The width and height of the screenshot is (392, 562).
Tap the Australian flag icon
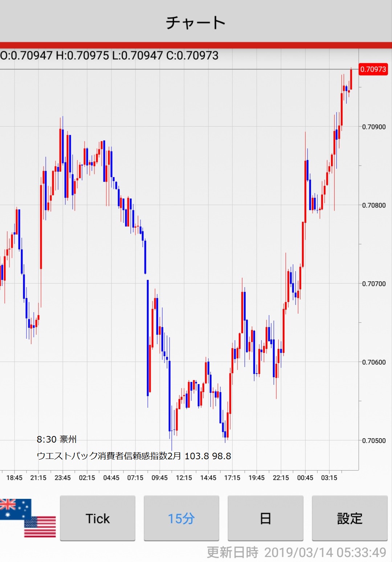[x=15, y=508]
